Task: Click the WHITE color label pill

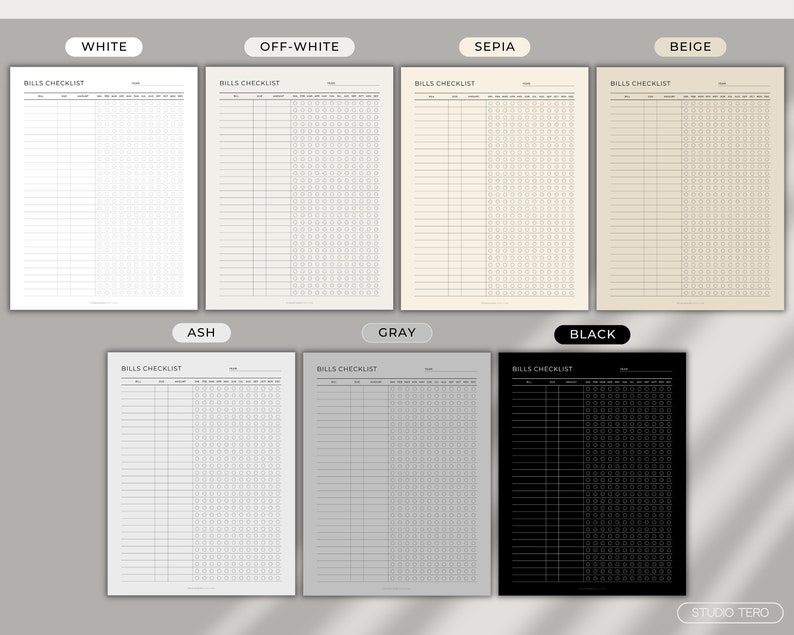Action: 104,47
